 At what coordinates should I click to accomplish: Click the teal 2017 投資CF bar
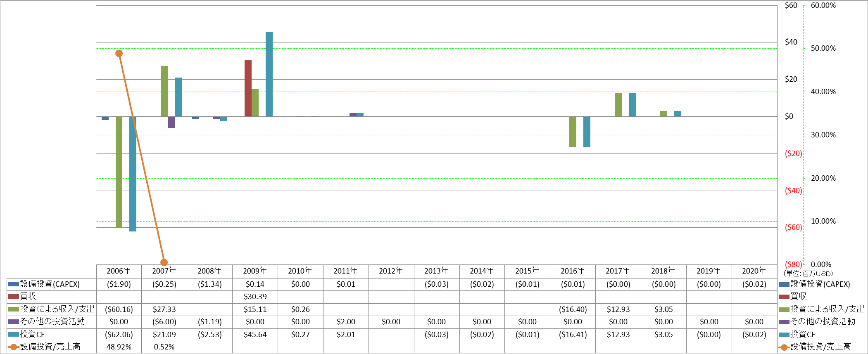click(632, 104)
